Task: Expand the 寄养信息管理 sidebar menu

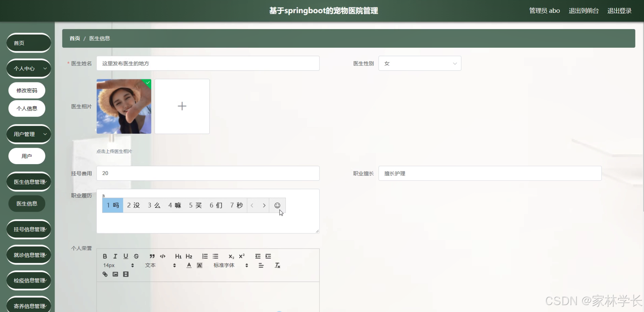Action: point(29,305)
